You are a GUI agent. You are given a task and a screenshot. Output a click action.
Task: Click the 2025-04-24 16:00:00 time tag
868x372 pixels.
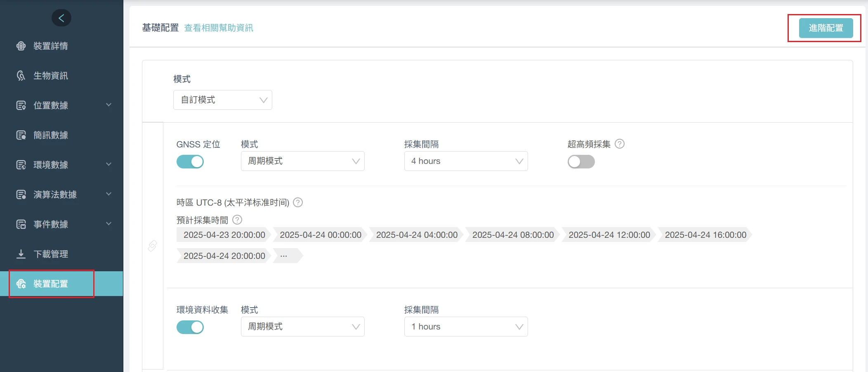point(705,235)
